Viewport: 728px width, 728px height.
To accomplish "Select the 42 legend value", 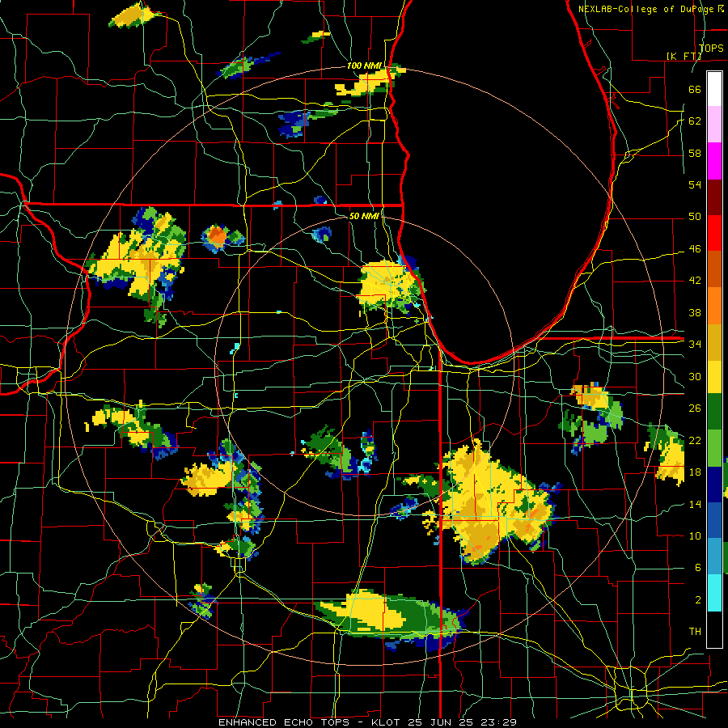I will click(x=695, y=281).
